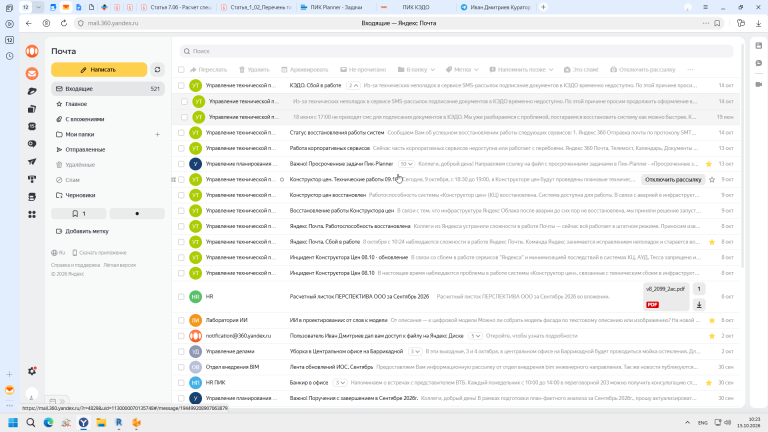
Task: Click the Написать compose button
Action: point(99,70)
